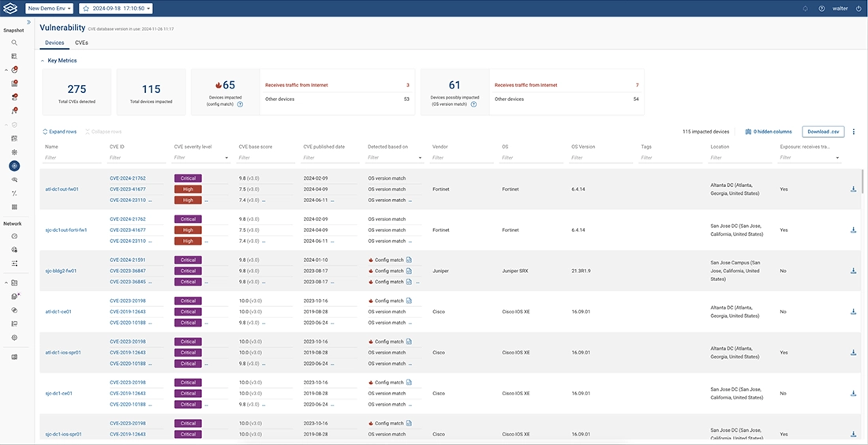Click the search icon in the Snapshot sidebar
Viewport: 868px width, 445px height.
point(14,43)
